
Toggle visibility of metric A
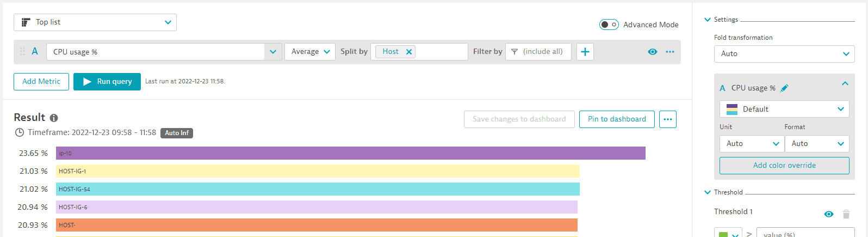tap(653, 52)
